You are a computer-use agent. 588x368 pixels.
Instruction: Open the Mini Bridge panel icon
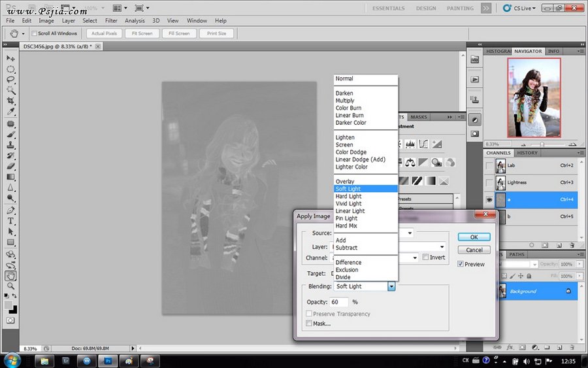pos(475,59)
